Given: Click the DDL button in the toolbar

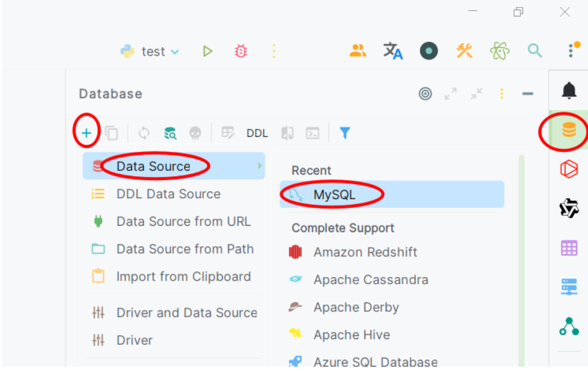Looking at the screenshot, I should point(257,133).
